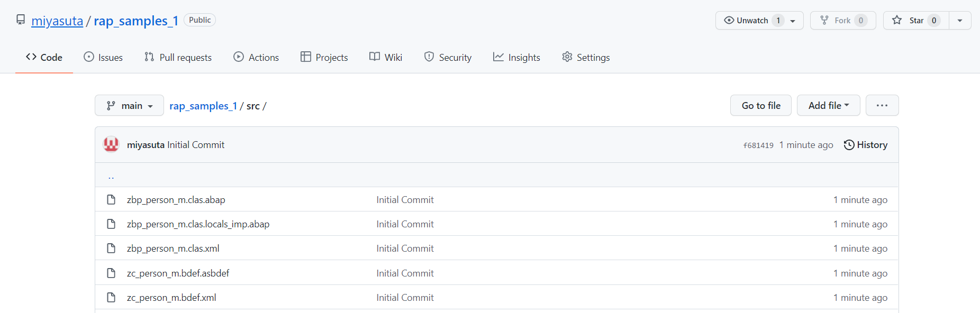The height and width of the screenshot is (313, 980).
Task: Expand the Add file dropdown
Action: click(829, 105)
